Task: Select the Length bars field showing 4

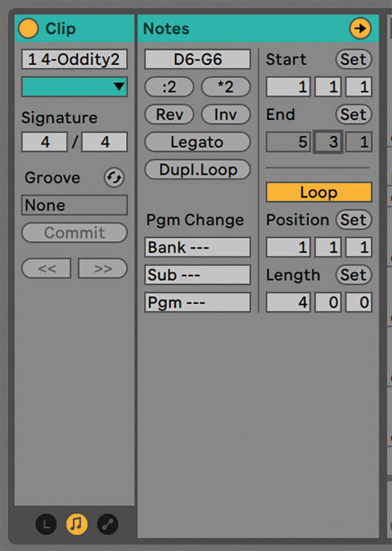Action: click(288, 303)
